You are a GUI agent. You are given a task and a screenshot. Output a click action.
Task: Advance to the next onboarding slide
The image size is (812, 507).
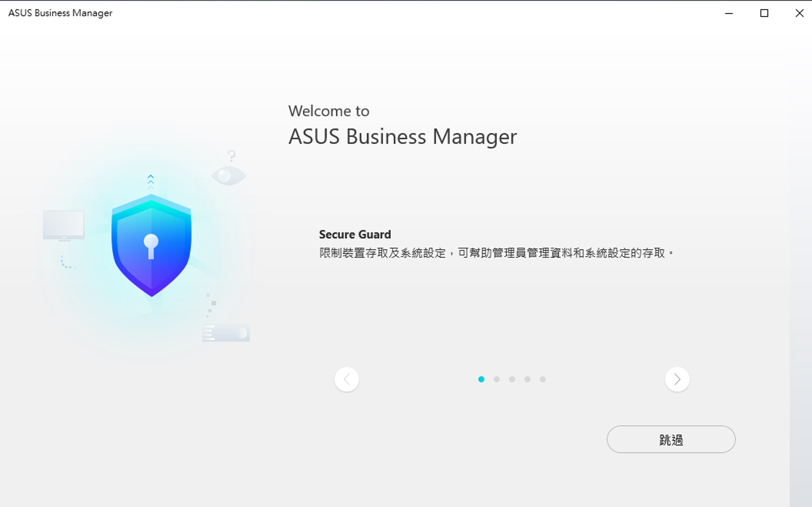coord(677,379)
